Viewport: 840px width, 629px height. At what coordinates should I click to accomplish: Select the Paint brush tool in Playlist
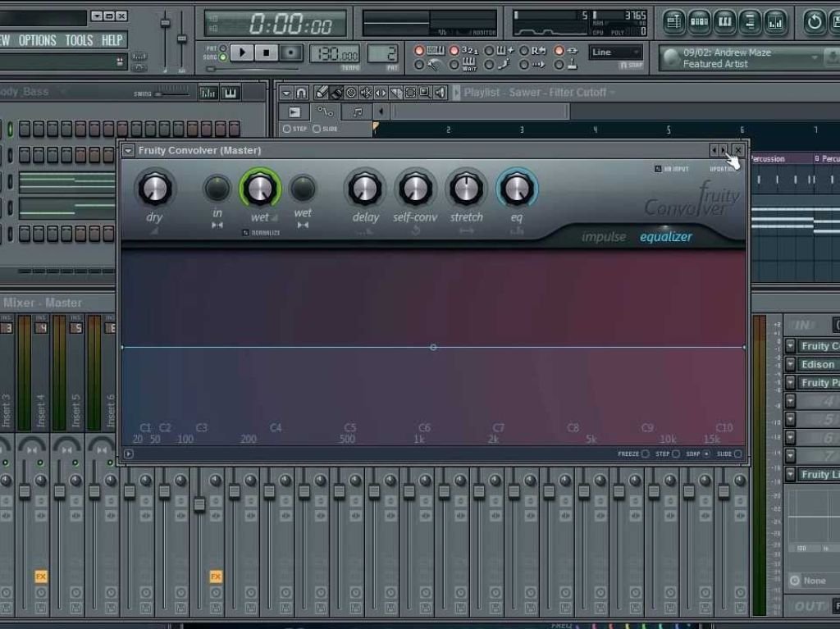tap(336, 93)
